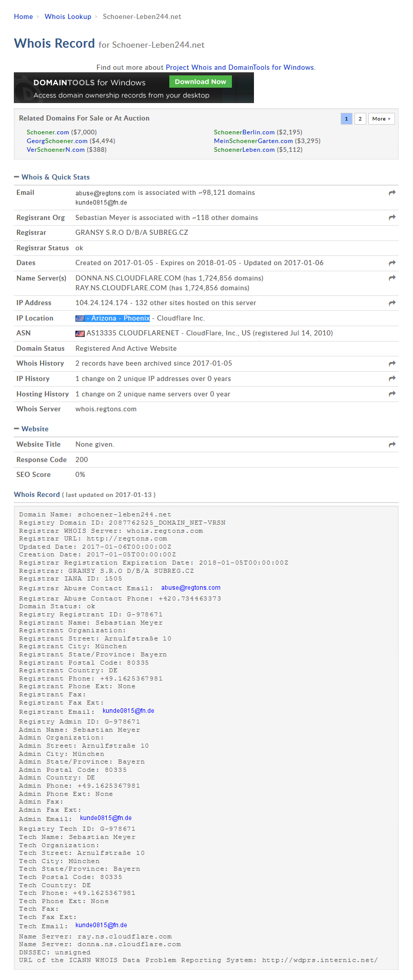Click the green Download Now button
This screenshot has height=980, width=413.
201,82
